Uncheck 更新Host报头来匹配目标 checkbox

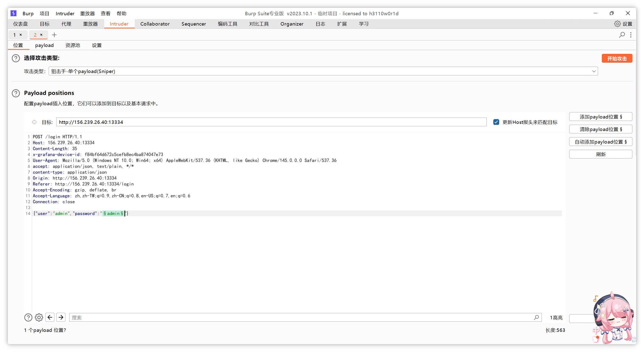click(496, 122)
